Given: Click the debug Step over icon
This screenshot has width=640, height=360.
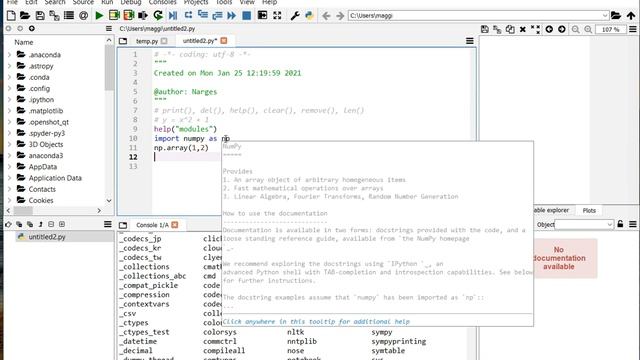Looking at the screenshot, I should [188, 15].
